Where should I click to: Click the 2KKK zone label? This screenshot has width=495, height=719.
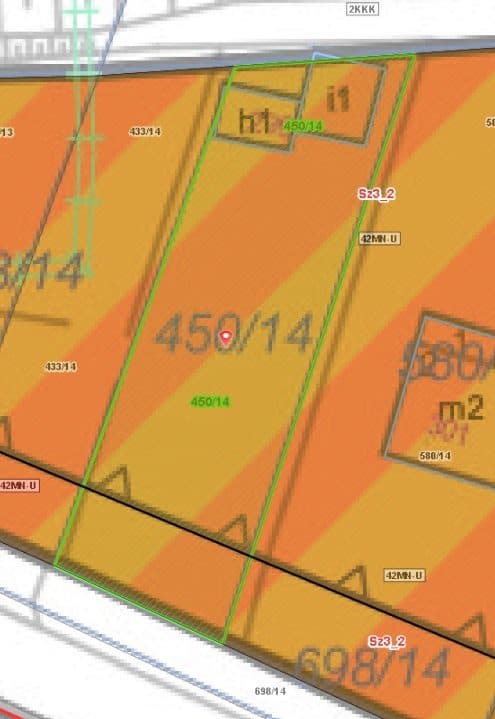tap(362, 9)
